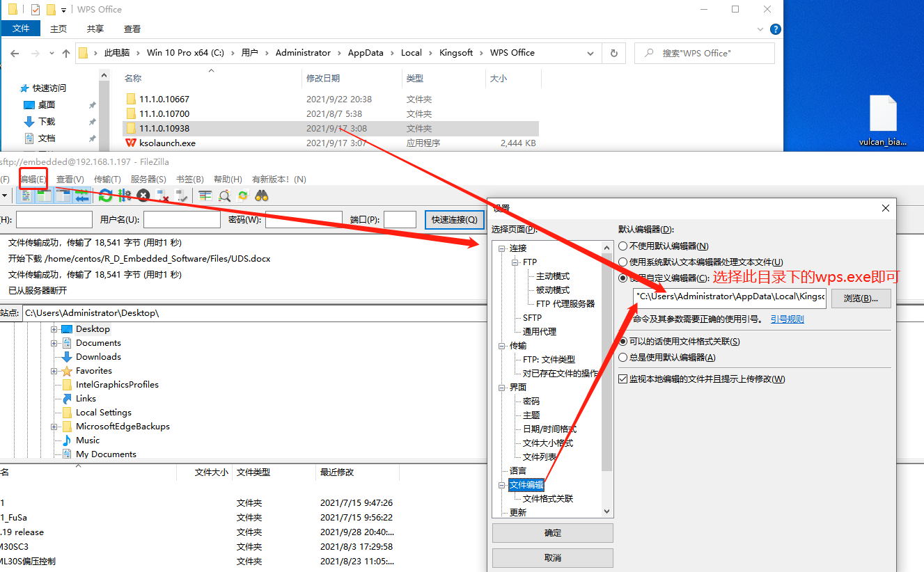The width and height of the screenshot is (924, 572).
Task: Click the Explorer search box 搜索"WPS Office"
Action: [x=705, y=53]
